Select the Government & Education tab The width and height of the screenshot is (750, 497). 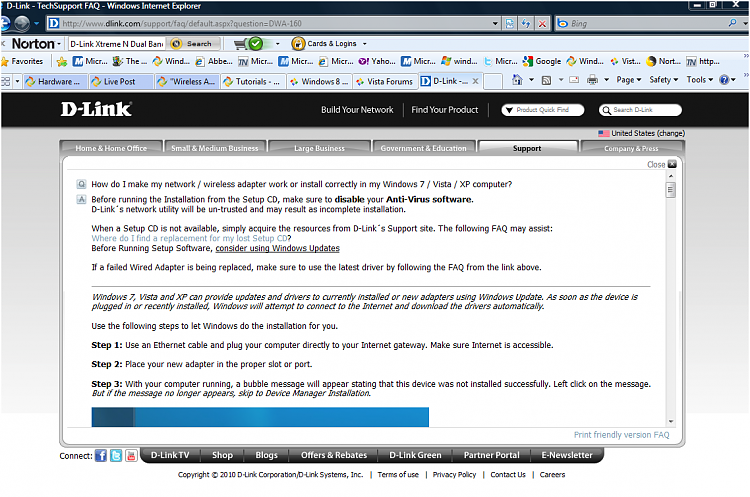pyautogui.click(x=423, y=148)
